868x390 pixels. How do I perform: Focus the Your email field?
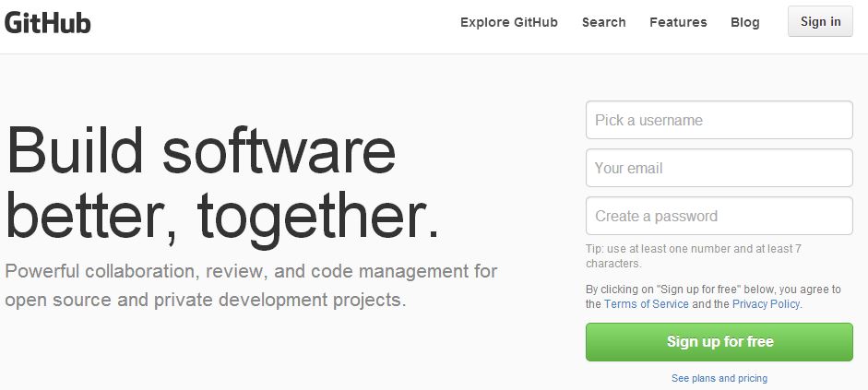pyautogui.click(x=719, y=168)
